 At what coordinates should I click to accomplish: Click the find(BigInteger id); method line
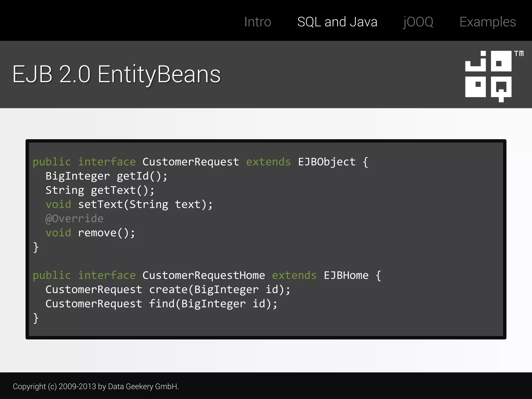(x=161, y=304)
